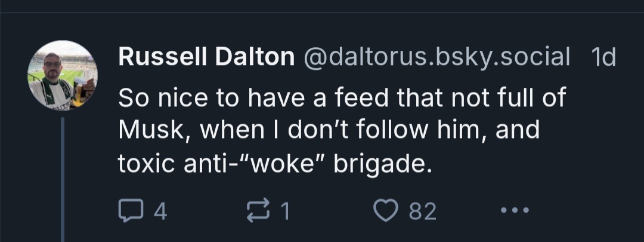Click the thread line below the avatar
The image size is (644, 242).
pyautogui.click(x=63, y=179)
